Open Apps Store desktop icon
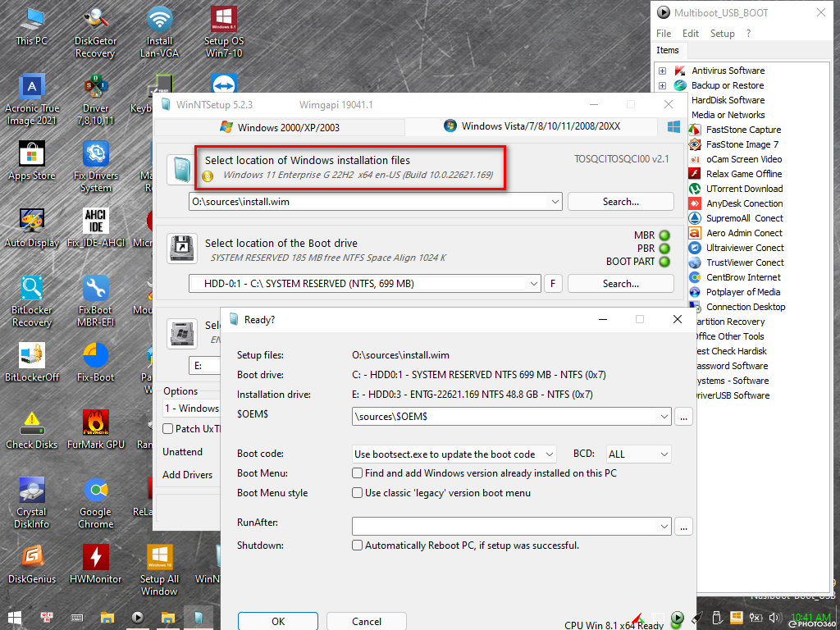This screenshot has height=630, width=840. (x=32, y=161)
